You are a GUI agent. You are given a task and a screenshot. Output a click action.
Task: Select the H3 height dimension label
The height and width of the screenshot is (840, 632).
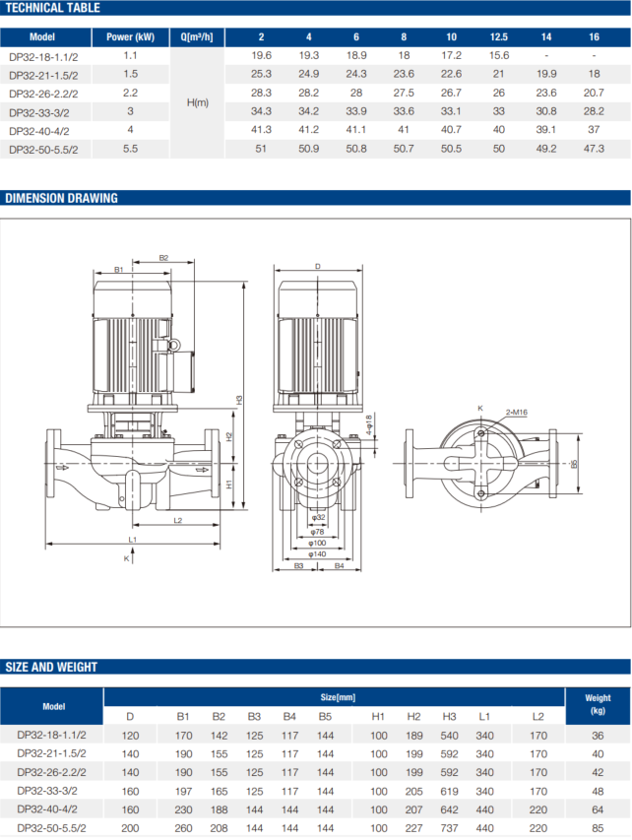[239, 399]
